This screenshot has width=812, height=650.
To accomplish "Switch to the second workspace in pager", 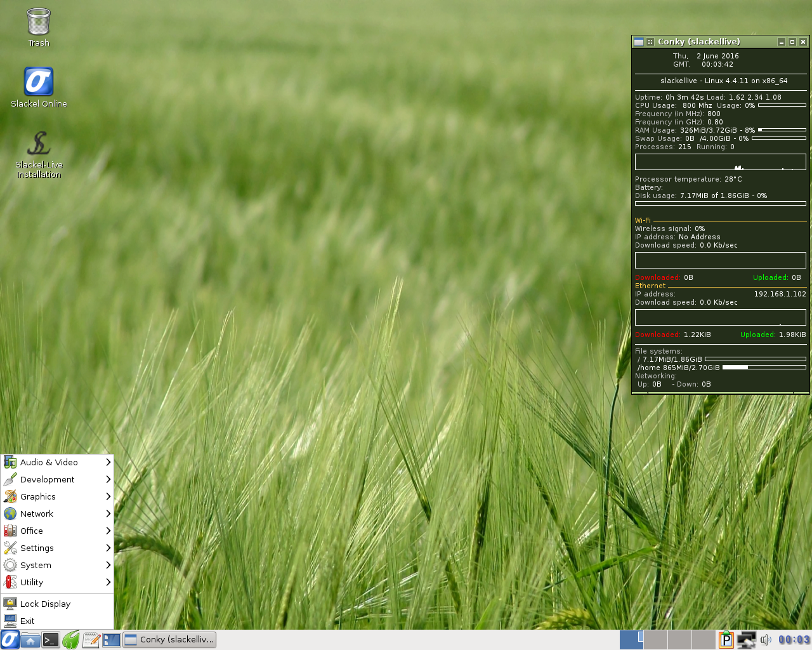I will coord(655,640).
